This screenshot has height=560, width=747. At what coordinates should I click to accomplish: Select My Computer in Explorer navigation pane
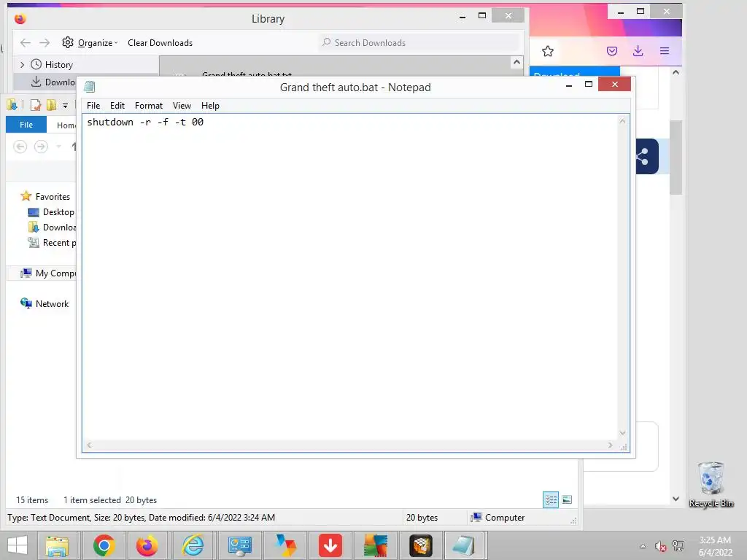coord(48,273)
